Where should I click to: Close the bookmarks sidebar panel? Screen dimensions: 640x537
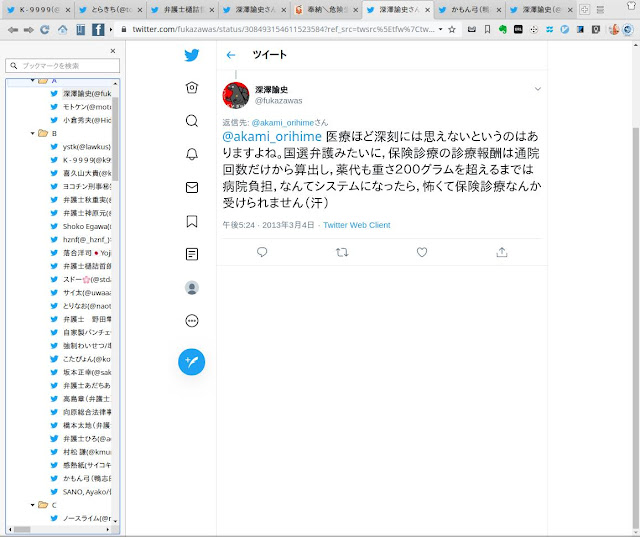tap(113, 51)
